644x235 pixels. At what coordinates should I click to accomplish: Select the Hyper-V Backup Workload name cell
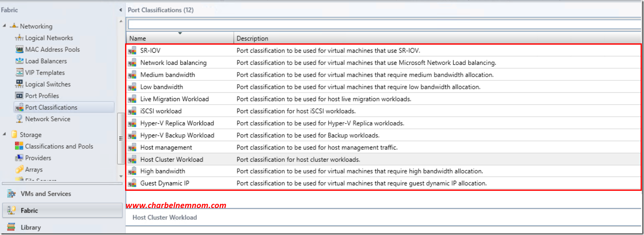point(177,135)
